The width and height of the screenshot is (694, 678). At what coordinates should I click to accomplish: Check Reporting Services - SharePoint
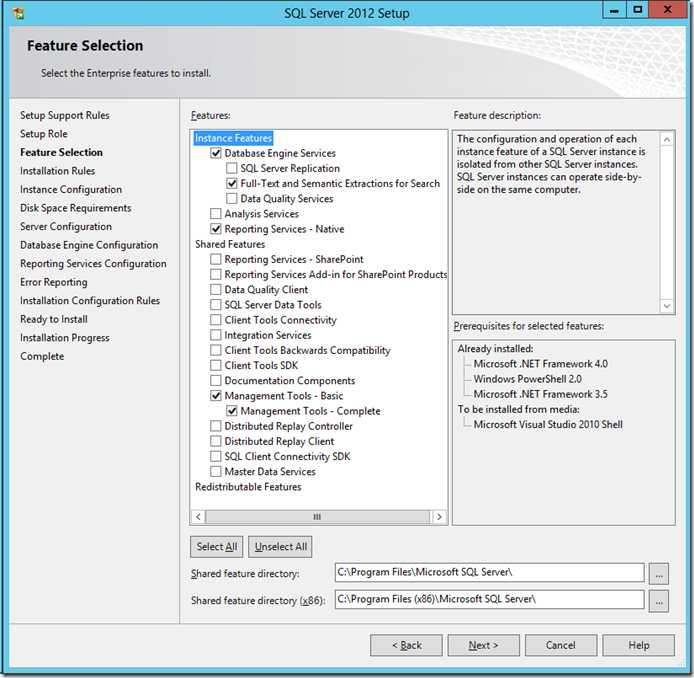[x=216, y=259]
